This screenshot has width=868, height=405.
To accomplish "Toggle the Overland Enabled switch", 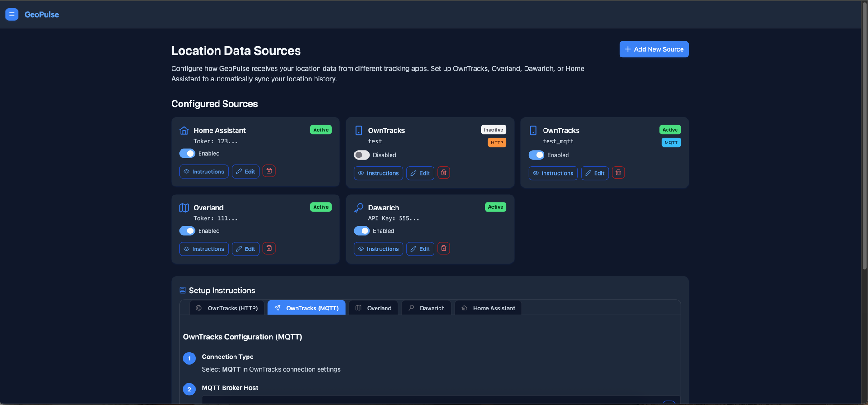I will [187, 231].
